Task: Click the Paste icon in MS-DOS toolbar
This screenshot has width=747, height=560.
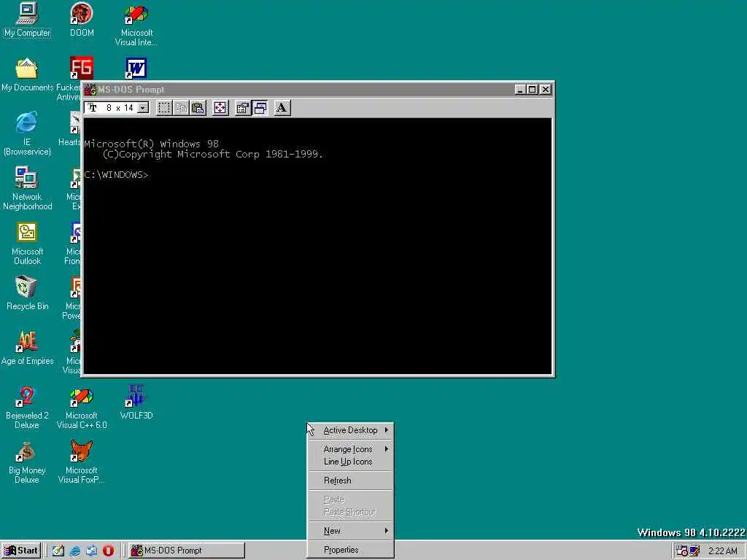Action: click(198, 108)
